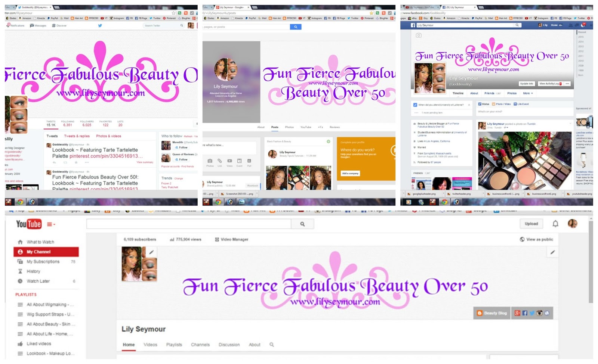Open YouTube notifications bell

pos(555,224)
